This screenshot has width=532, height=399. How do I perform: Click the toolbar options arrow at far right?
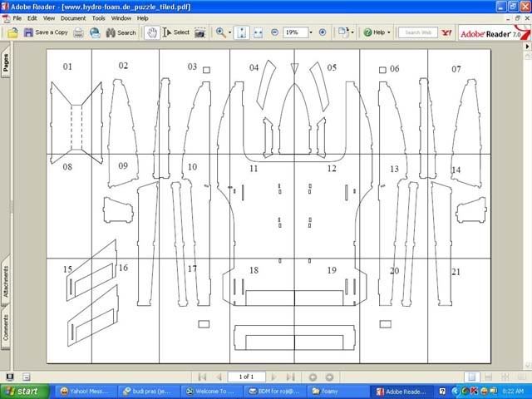528,47
